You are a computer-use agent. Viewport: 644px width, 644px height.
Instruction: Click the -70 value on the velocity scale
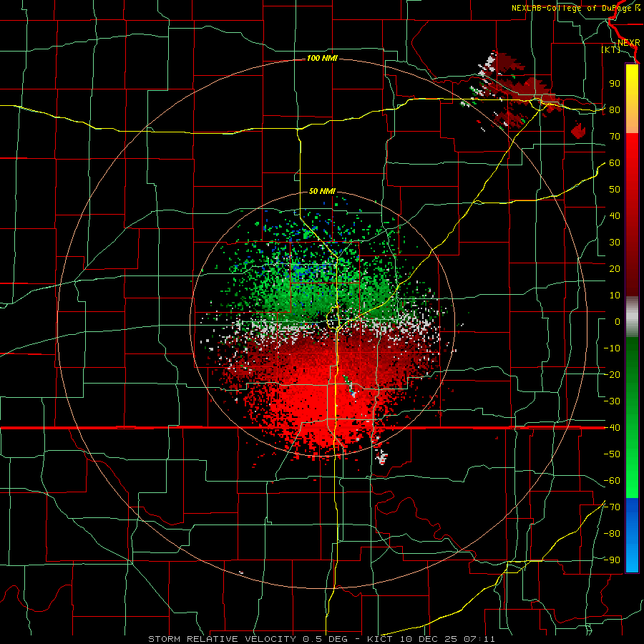(612, 507)
